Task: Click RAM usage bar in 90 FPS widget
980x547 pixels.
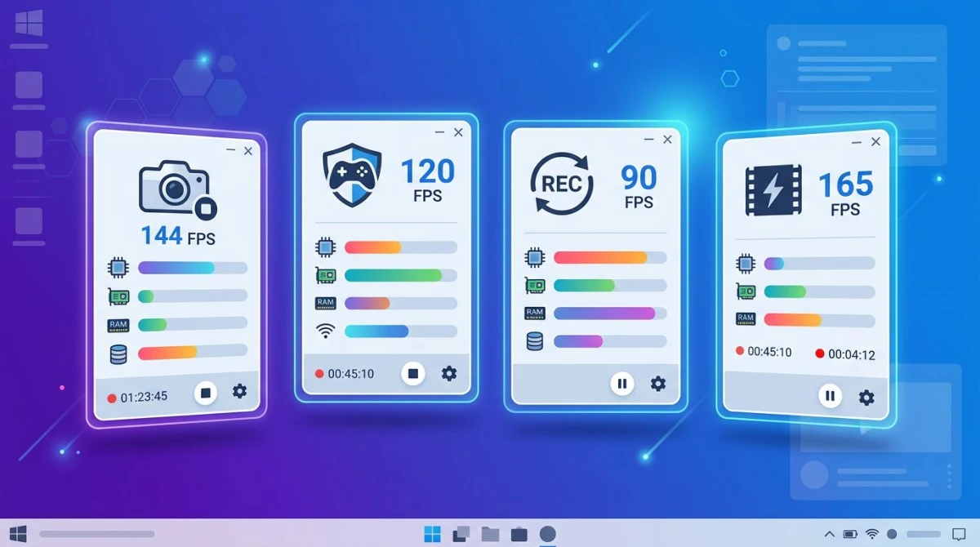Action: pyautogui.click(x=611, y=313)
